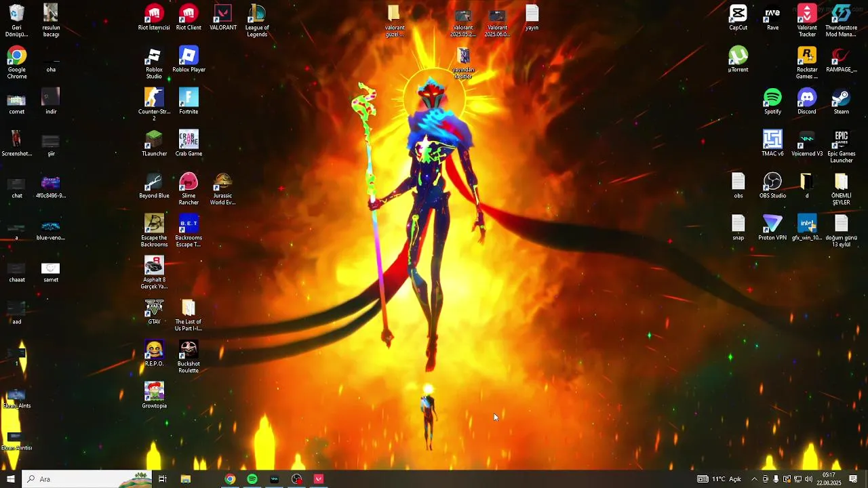Open the Windows Start menu
This screenshot has height=488, width=868.
point(10,479)
